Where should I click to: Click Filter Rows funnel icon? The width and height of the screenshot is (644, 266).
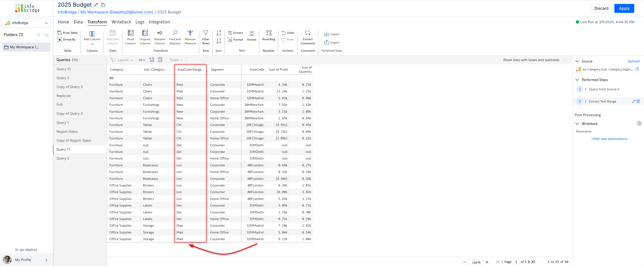pyautogui.click(x=205, y=33)
